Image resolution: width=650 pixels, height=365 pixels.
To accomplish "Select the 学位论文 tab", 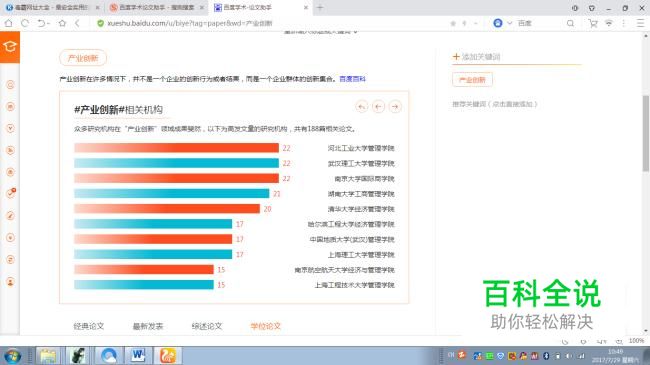I will (x=266, y=326).
